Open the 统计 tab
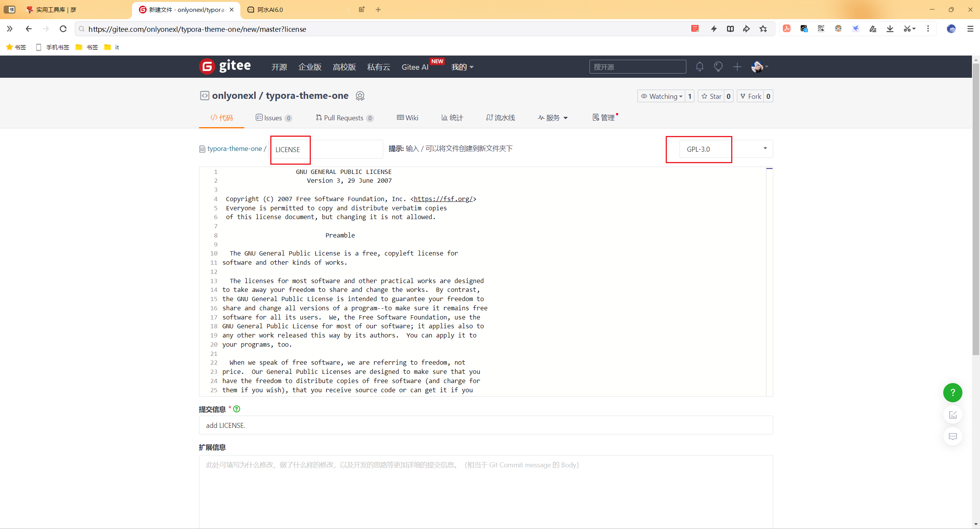 point(452,118)
